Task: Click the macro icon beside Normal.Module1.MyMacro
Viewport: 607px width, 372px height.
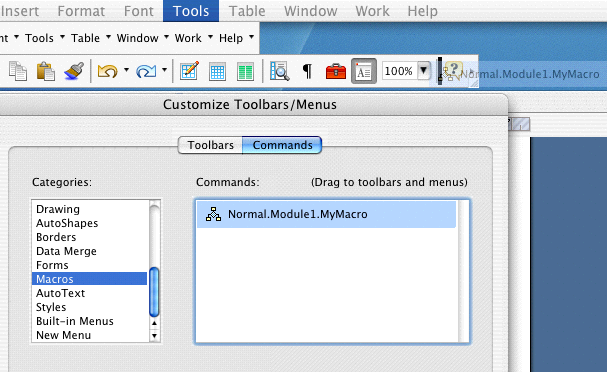Action: coord(213,214)
